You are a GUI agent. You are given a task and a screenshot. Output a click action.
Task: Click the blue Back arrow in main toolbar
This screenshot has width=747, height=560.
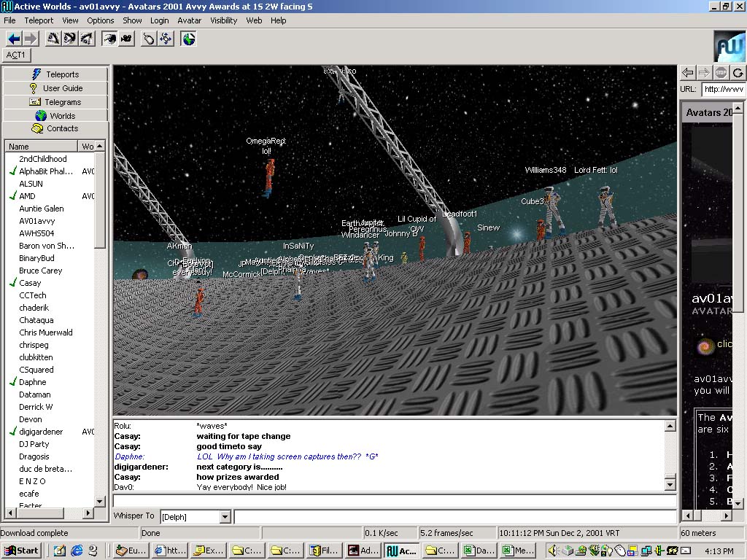(14, 39)
